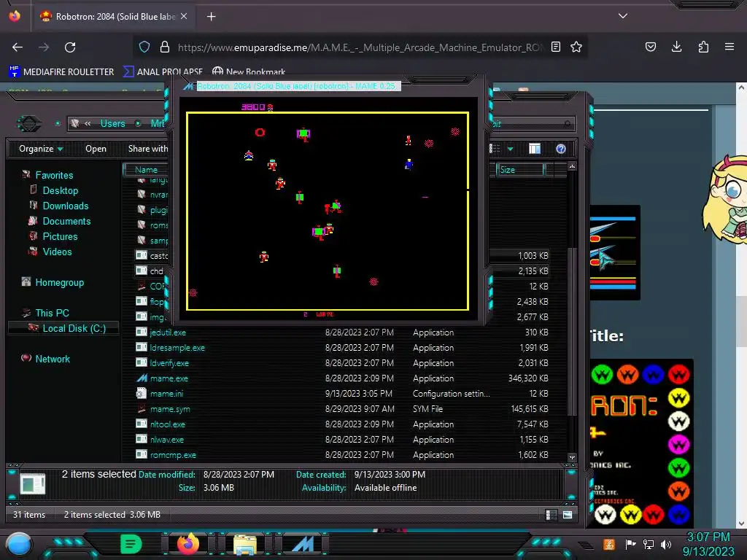Click Open in Explorer toolbar
The image size is (747, 560).
pyautogui.click(x=96, y=149)
